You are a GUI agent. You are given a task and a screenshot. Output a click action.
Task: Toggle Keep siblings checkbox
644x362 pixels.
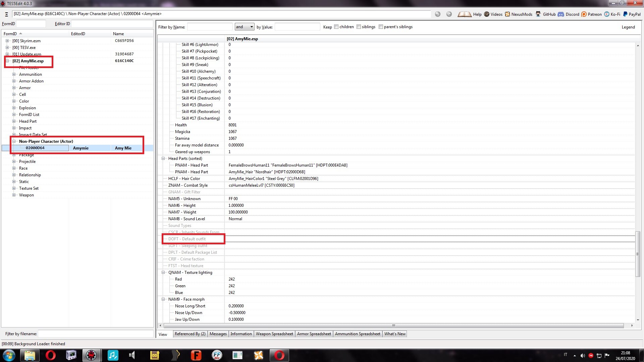pos(359,27)
